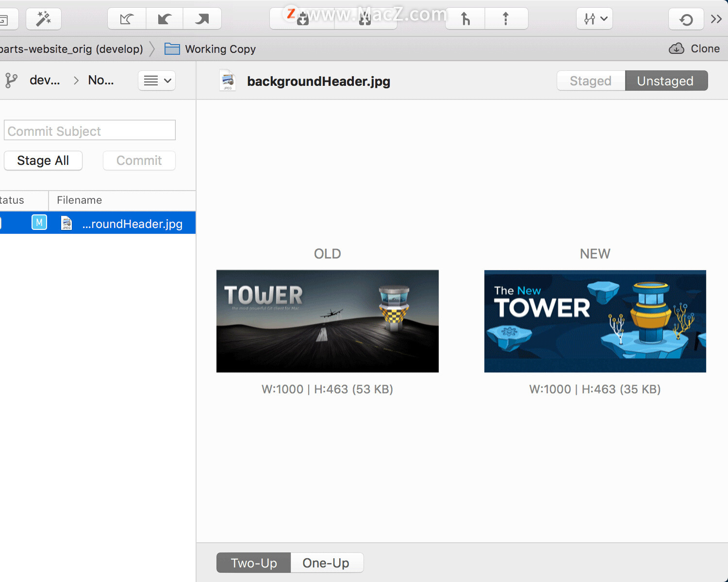Click the Working Copy breadcrumb text

tap(220, 49)
